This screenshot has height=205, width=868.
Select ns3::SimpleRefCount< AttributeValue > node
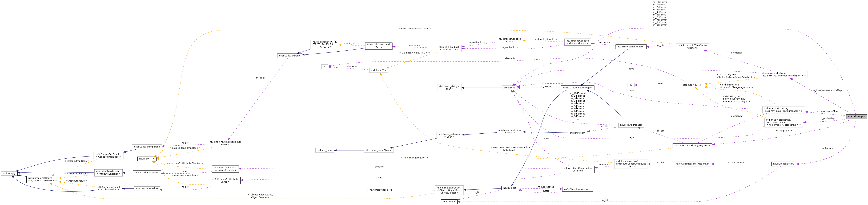tap(108, 188)
